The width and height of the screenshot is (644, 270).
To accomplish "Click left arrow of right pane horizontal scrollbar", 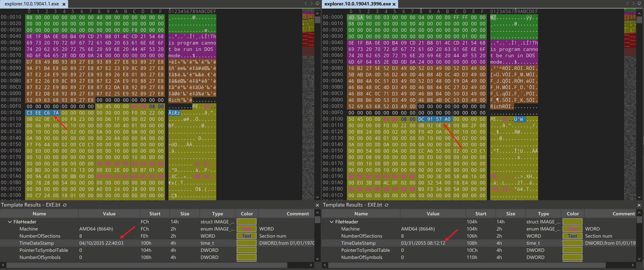I will click(x=325, y=265).
